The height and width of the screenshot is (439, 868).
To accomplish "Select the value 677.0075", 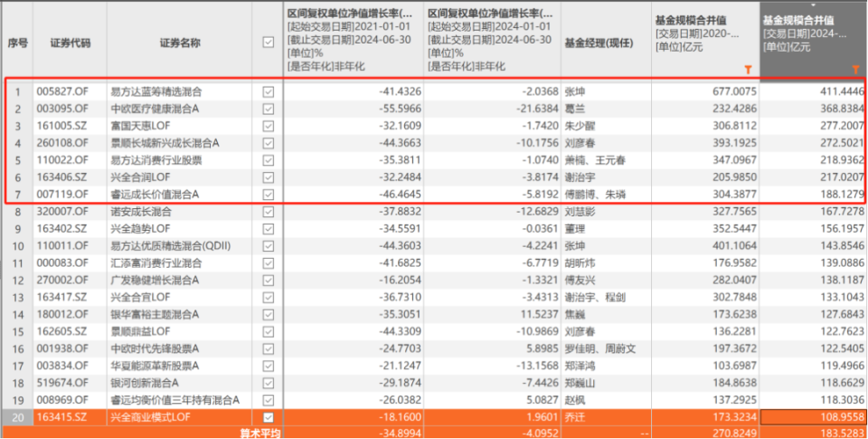I will 736,92.
